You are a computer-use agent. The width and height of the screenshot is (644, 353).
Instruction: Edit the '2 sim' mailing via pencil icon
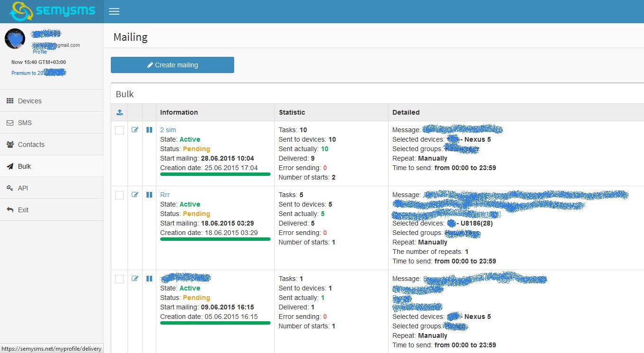pos(135,130)
